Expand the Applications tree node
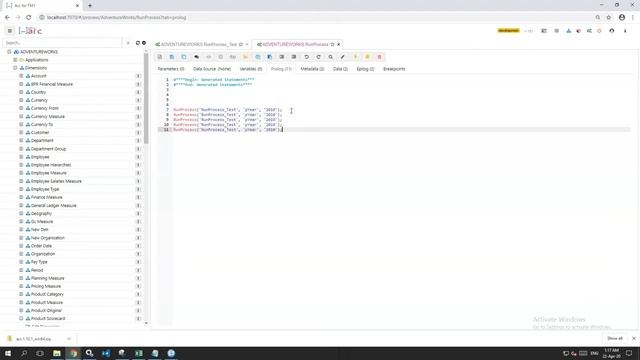The image size is (640, 360). coord(15,60)
